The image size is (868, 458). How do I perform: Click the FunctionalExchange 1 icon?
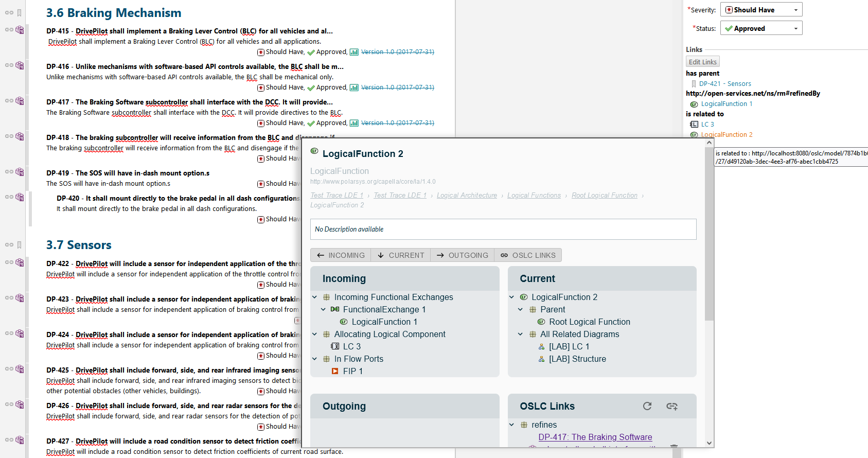click(x=335, y=309)
